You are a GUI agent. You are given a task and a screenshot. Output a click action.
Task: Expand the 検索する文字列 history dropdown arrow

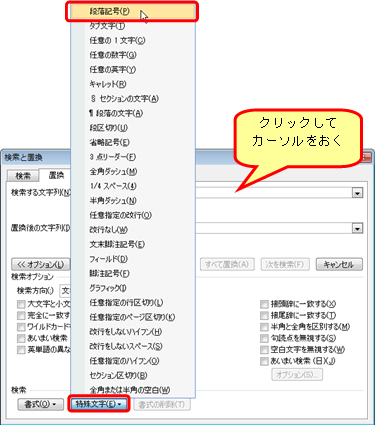357,193
